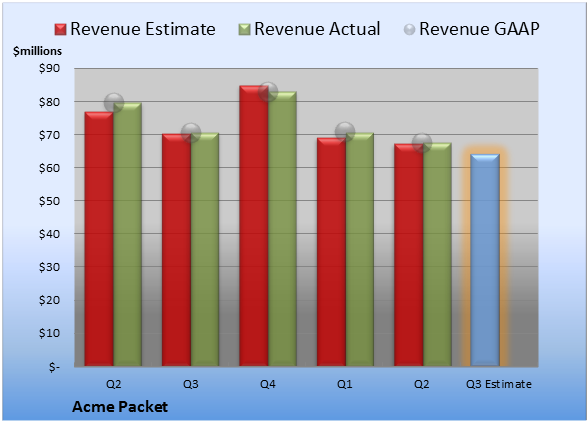Click the '$10' axis value
Screen dimensions: 588x422
coord(50,333)
